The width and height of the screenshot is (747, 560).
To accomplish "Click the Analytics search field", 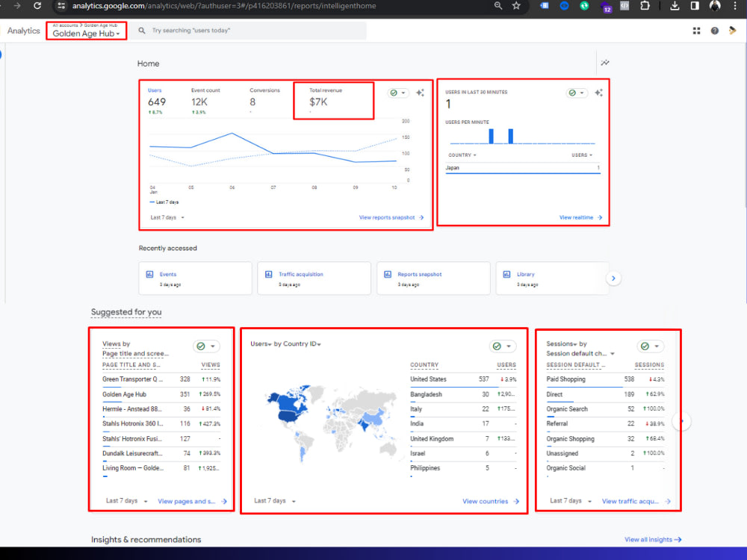I will point(249,31).
